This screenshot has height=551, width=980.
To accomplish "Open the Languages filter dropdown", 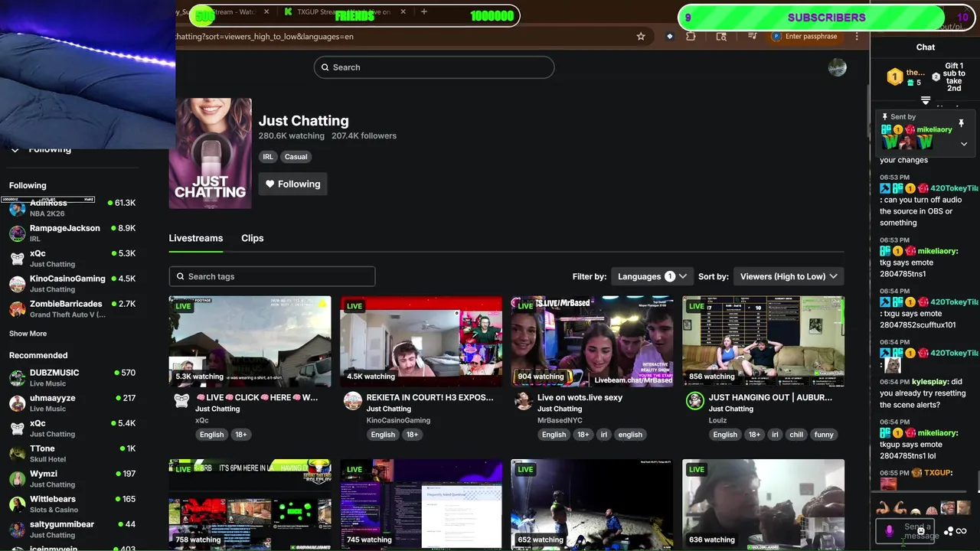I will click(x=652, y=276).
